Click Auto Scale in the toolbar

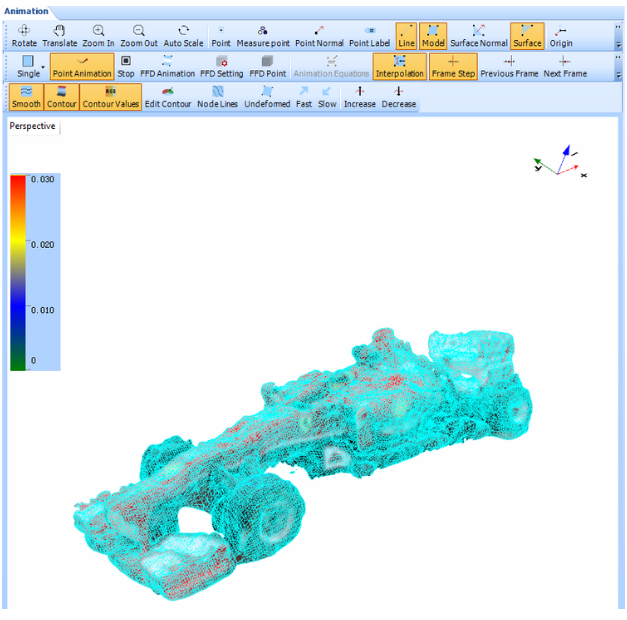pyautogui.click(x=183, y=37)
